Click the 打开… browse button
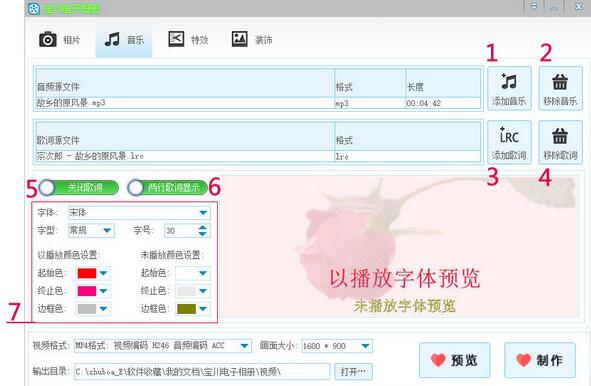Screen dimensions: 591x386 coord(353,372)
